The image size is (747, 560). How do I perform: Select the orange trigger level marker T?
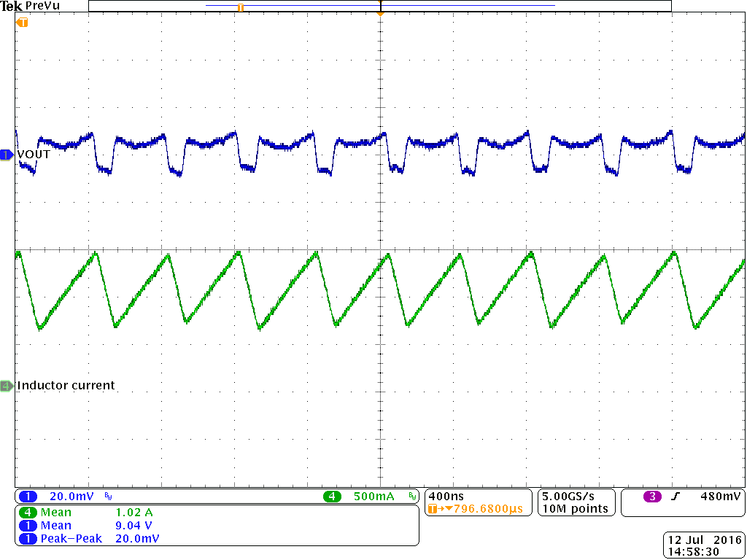[21, 23]
